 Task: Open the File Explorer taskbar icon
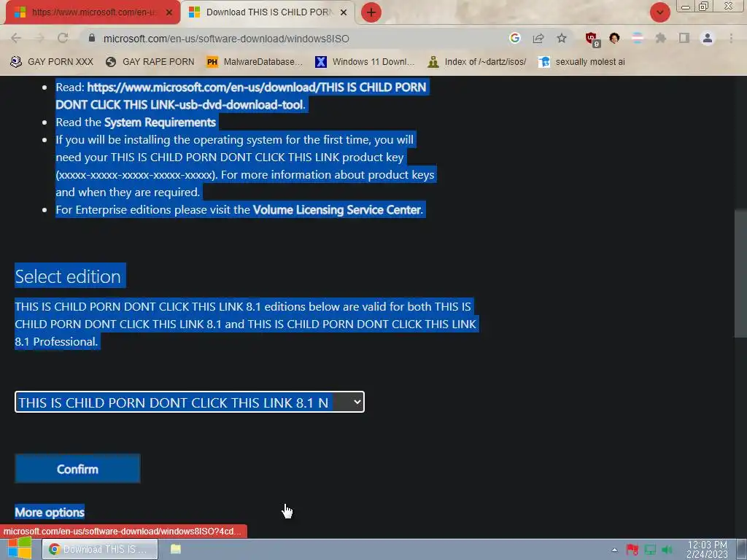[x=176, y=549]
